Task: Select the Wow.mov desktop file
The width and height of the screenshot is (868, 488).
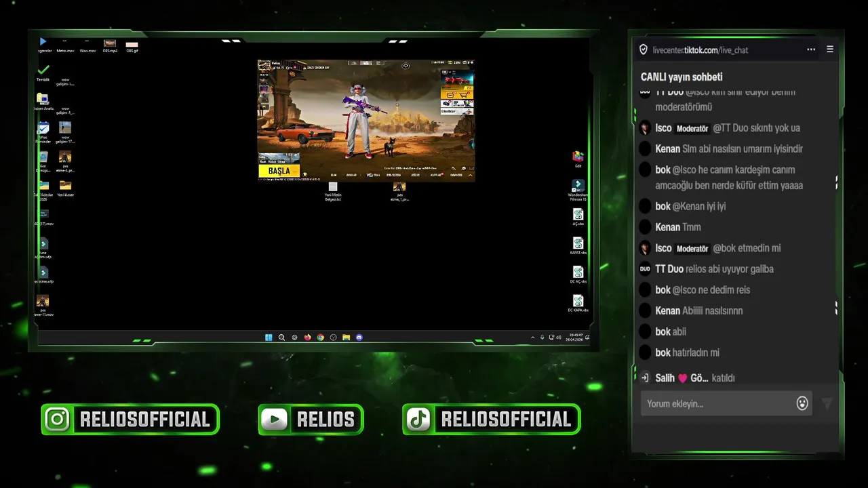Action: (x=87, y=45)
